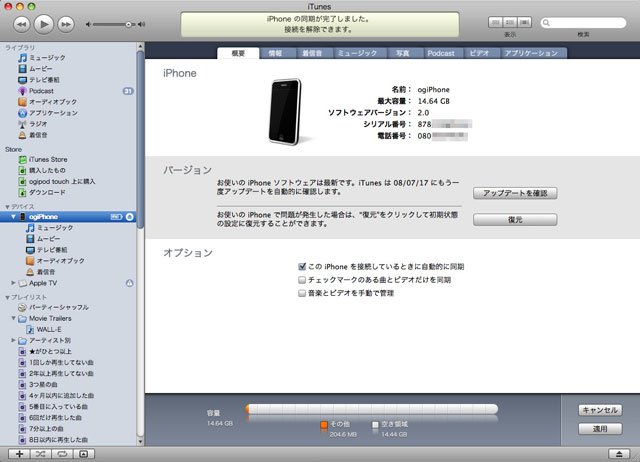Switch to the Podcast tab
Image resolution: width=640 pixels, height=462 pixels.
441,53
